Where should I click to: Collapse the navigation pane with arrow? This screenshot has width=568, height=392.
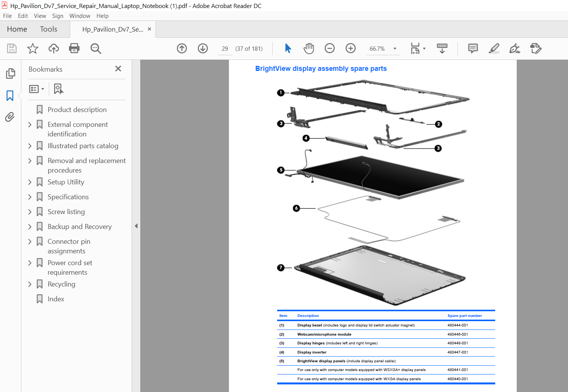[136, 226]
